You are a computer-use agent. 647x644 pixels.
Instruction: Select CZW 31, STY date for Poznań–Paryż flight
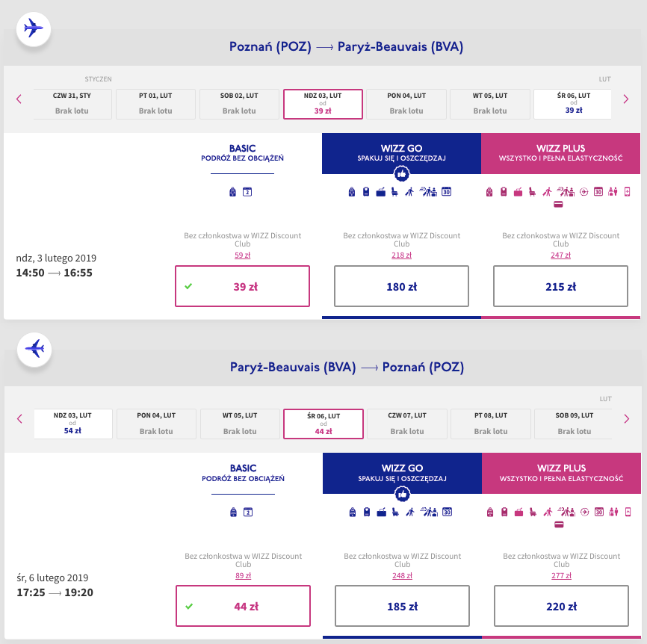(72, 104)
